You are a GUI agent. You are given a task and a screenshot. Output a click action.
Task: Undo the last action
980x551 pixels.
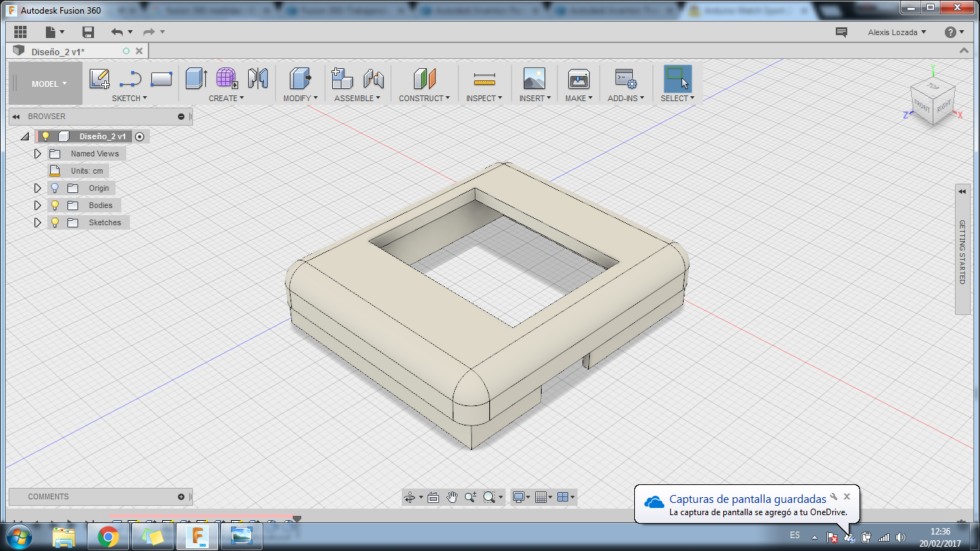117,32
